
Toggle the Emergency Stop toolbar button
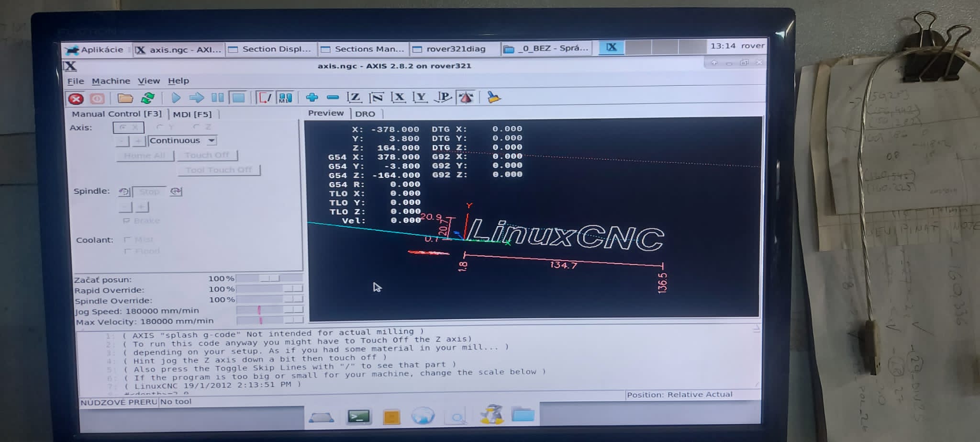point(76,99)
